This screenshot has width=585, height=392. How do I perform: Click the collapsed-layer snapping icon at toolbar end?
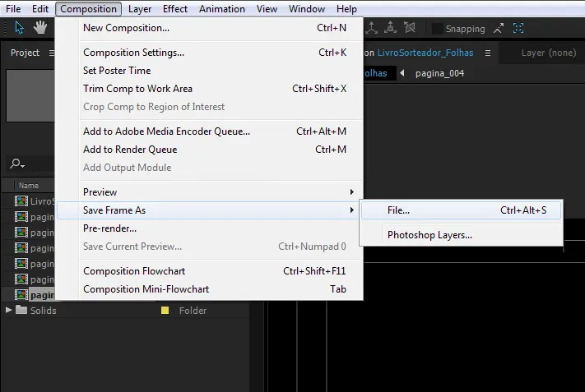tap(518, 28)
